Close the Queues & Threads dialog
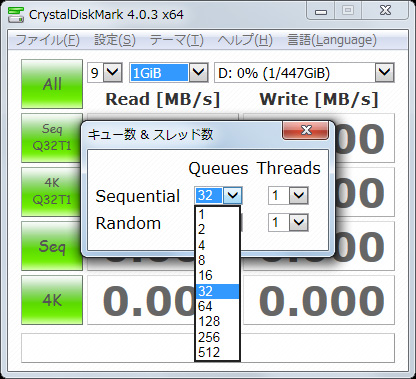 305,130
